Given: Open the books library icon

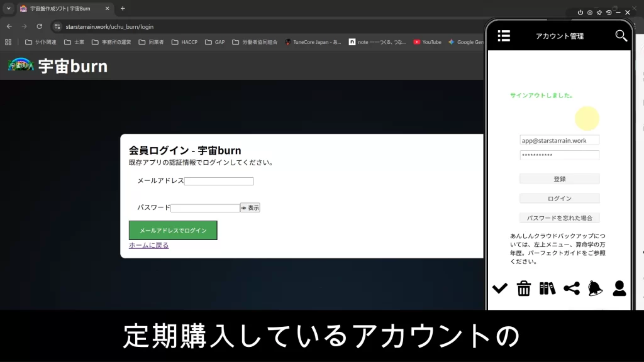Looking at the screenshot, I should [x=547, y=288].
